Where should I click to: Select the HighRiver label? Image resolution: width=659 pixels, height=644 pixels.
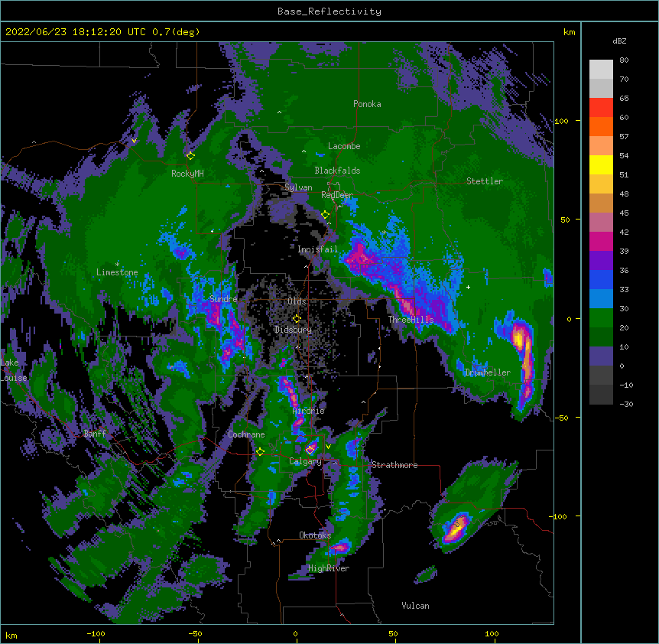pyautogui.click(x=329, y=568)
